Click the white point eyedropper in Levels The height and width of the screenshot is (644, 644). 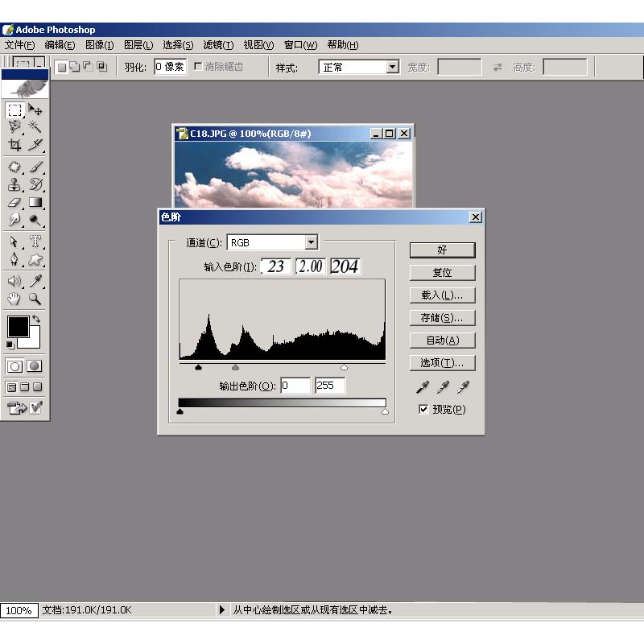464,387
